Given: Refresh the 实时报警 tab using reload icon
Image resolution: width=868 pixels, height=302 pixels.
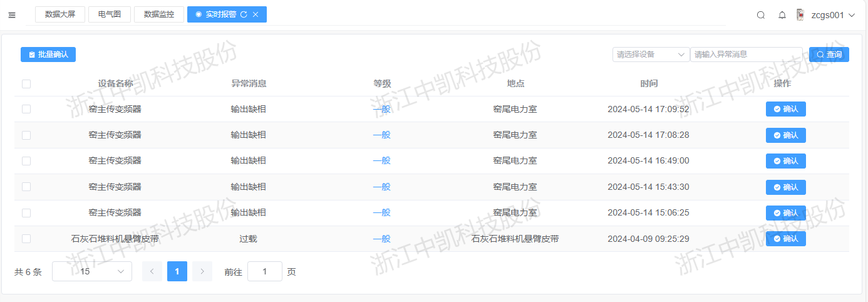Looking at the screenshot, I should pos(244,14).
